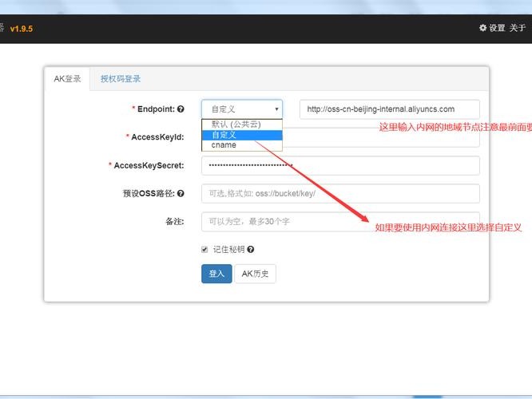Click the v1.9.5 version label

click(22, 29)
